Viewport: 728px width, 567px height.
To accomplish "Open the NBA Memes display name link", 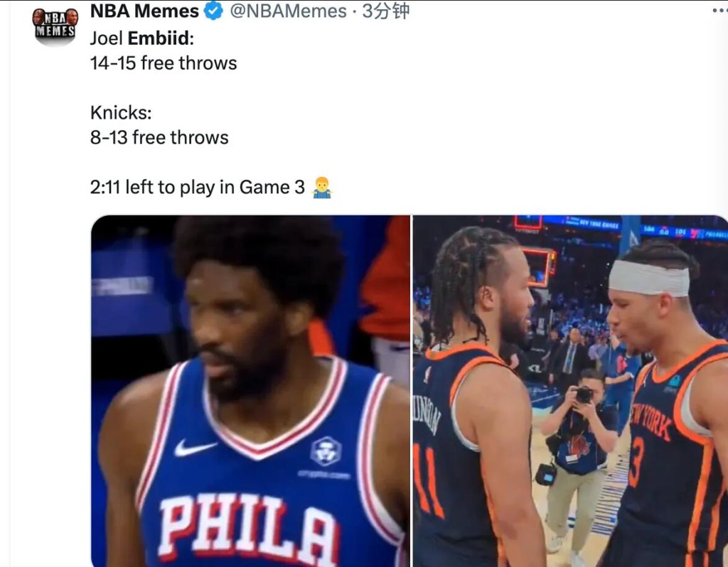I will click(x=144, y=11).
